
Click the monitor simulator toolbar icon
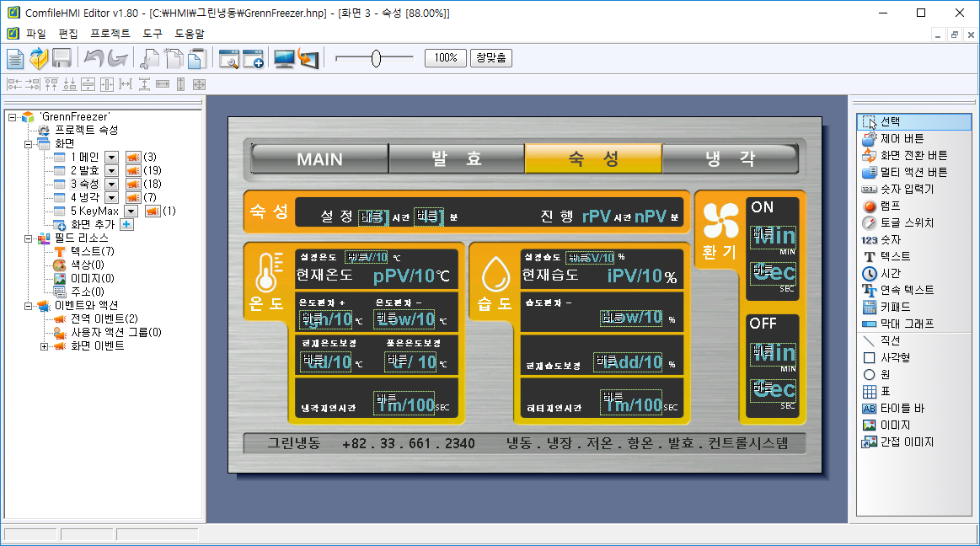point(285,58)
